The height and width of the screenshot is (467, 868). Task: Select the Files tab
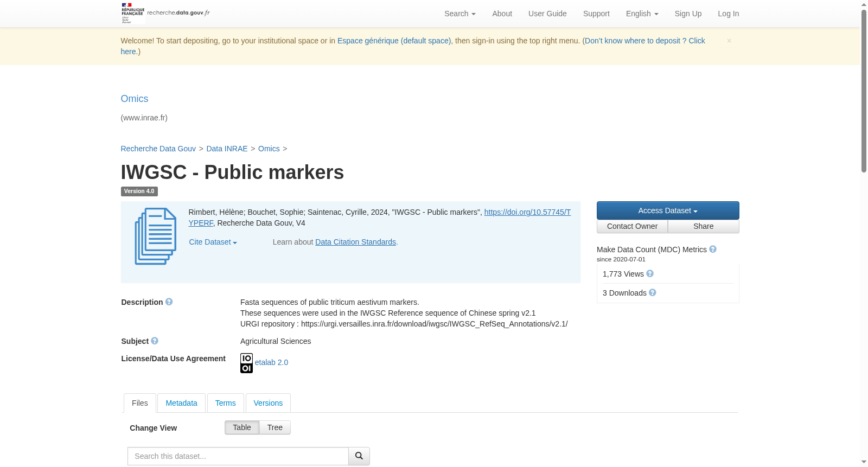tap(140, 403)
